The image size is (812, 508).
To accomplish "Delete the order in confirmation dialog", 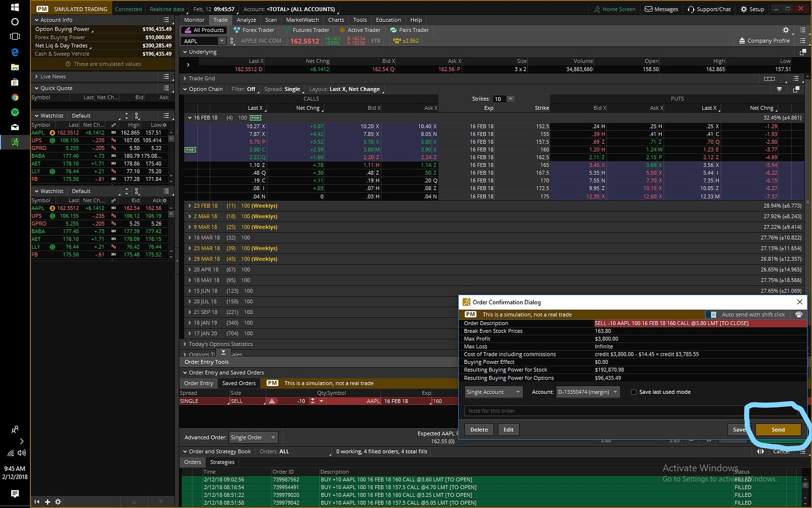I will (x=479, y=429).
